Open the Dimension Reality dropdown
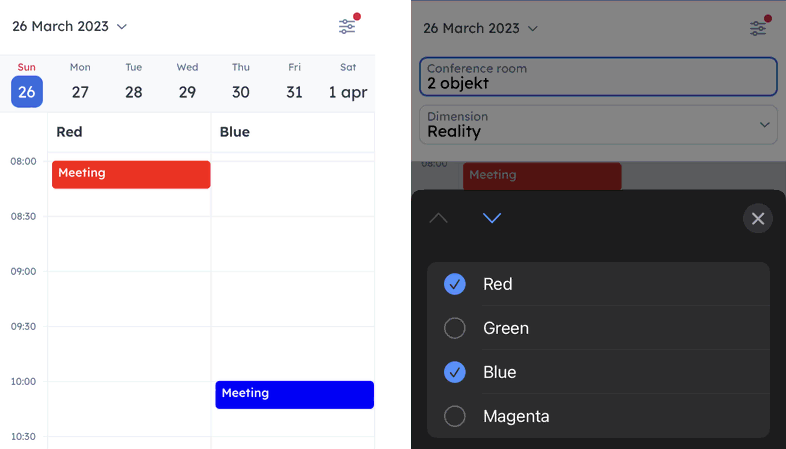Screen dimensions: 786x449 click(598, 125)
